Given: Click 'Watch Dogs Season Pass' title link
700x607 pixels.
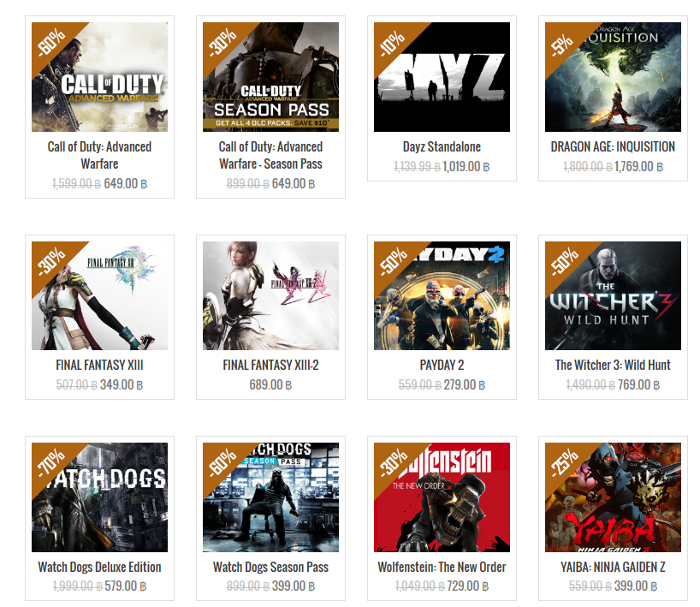Looking at the screenshot, I should pos(270,567).
